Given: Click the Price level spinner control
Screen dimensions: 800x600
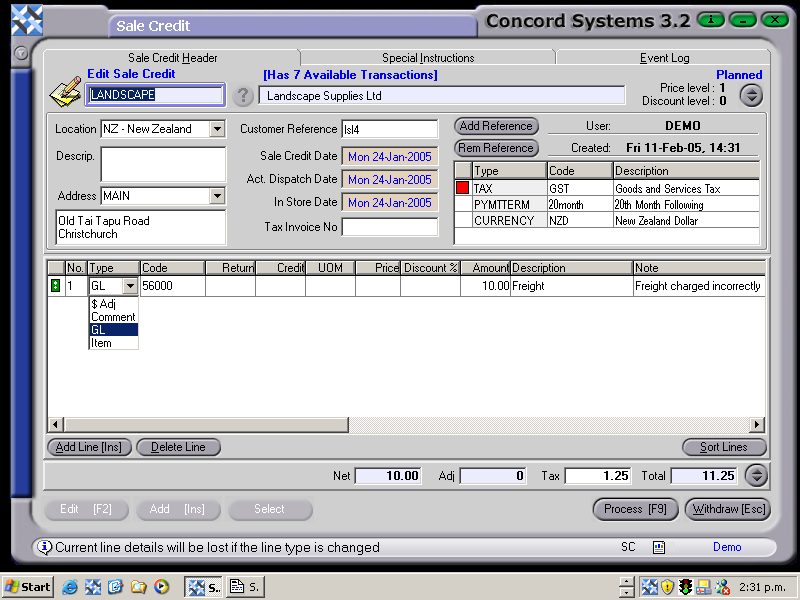Looking at the screenshot, I should (x=753, y=94).
